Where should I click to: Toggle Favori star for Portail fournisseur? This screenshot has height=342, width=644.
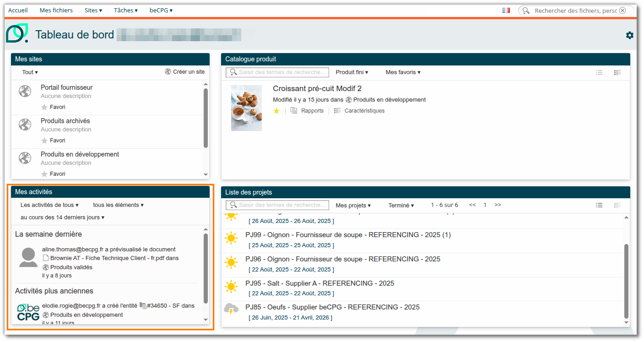pos(44,107)
